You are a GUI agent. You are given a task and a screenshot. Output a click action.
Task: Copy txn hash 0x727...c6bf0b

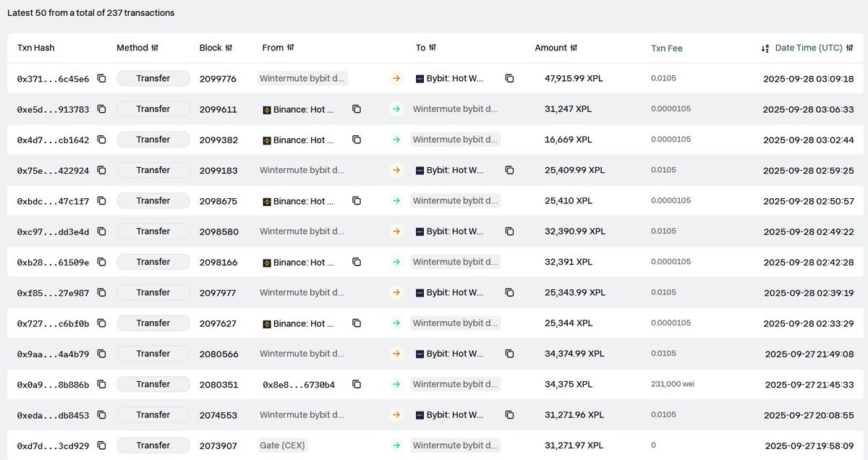(101, 323)
